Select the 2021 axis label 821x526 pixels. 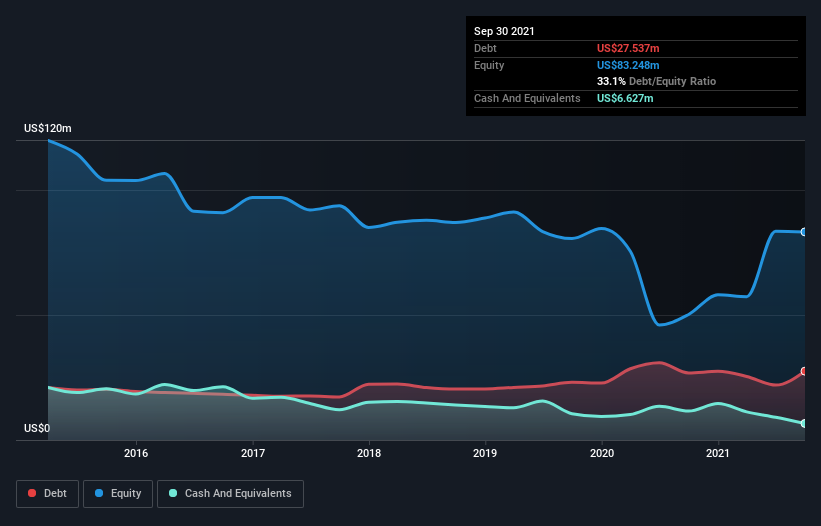coord(718,453)
